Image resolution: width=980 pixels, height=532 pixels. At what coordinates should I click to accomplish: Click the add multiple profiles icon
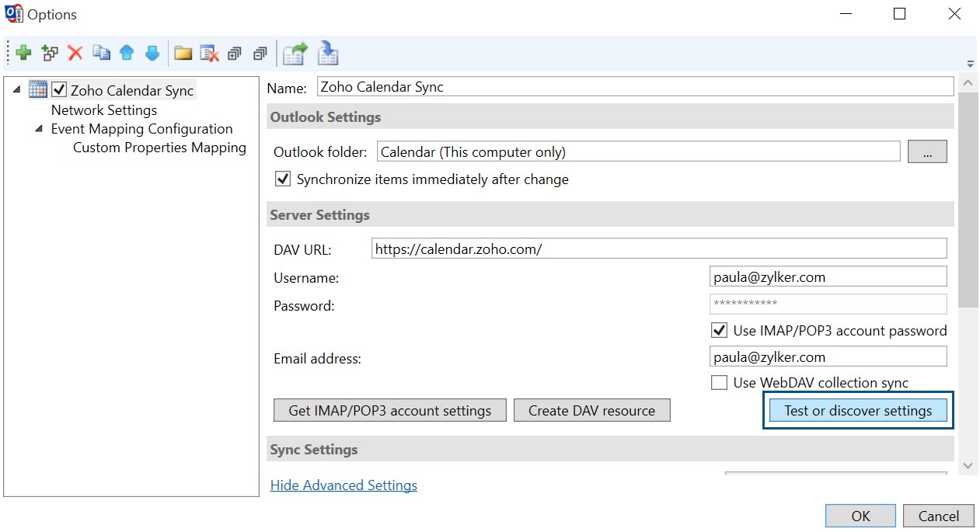click(x=50, y=54)
